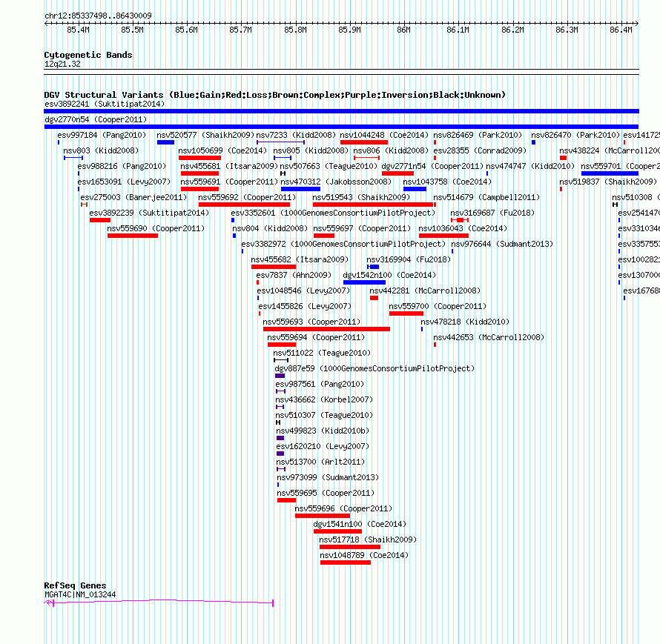Click the dgv2770n54 blue gain bar

tap(341, 127)
